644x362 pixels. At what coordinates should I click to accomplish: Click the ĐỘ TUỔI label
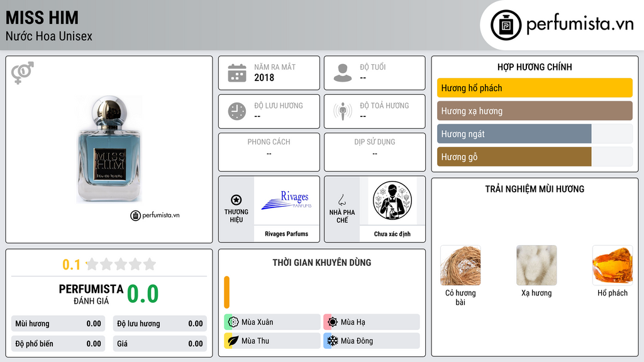click(373, 67)
